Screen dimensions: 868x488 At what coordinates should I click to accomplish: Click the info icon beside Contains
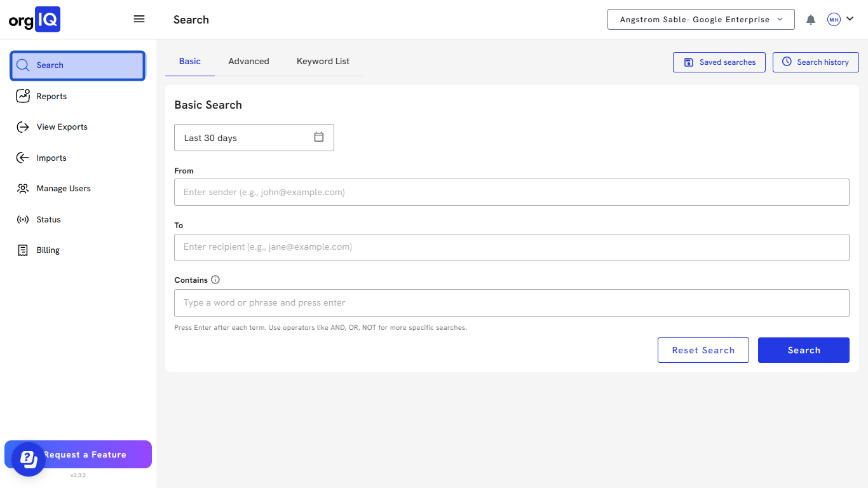215,280
